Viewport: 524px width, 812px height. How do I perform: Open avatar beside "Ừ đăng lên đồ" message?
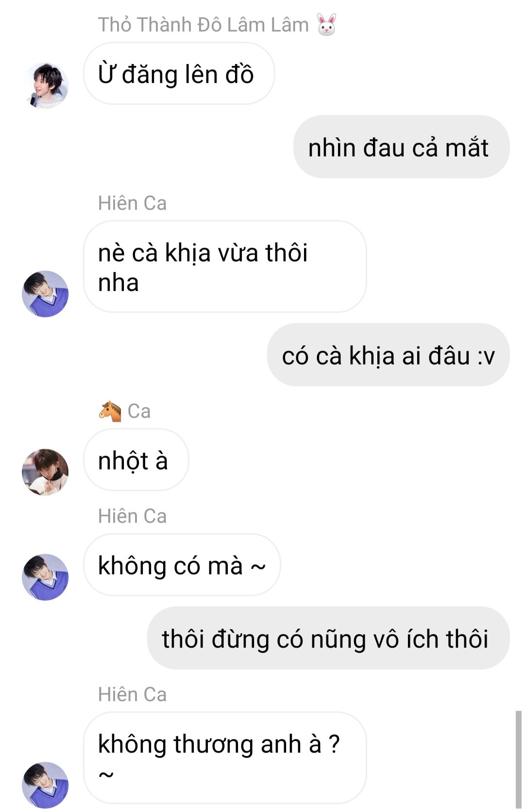(x=45, y=86)
